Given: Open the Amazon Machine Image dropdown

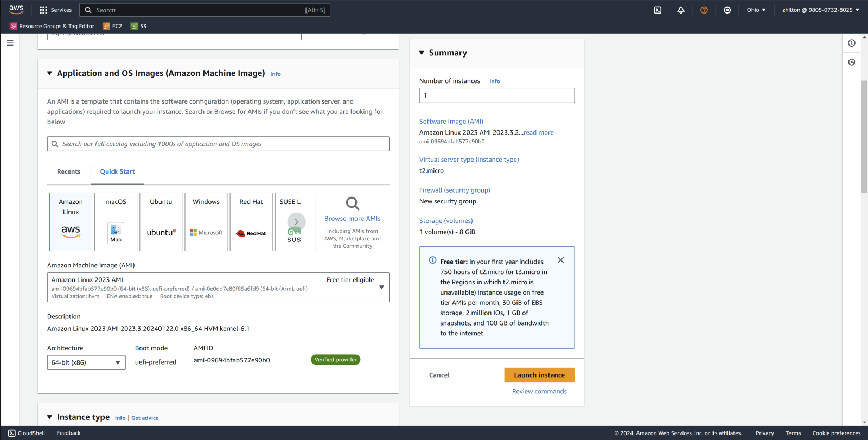Looking at the screenshot, I should tap(218, 287).
